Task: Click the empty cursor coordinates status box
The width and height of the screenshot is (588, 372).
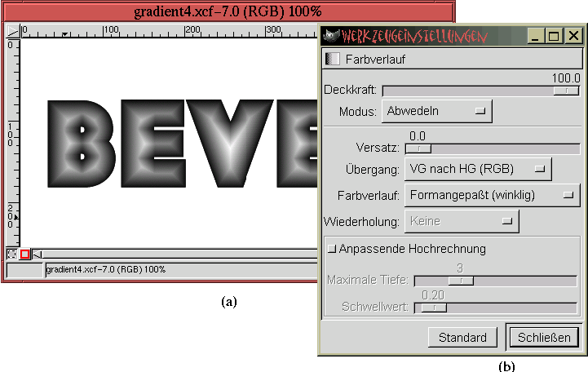Action: click(x=24, y=270)
